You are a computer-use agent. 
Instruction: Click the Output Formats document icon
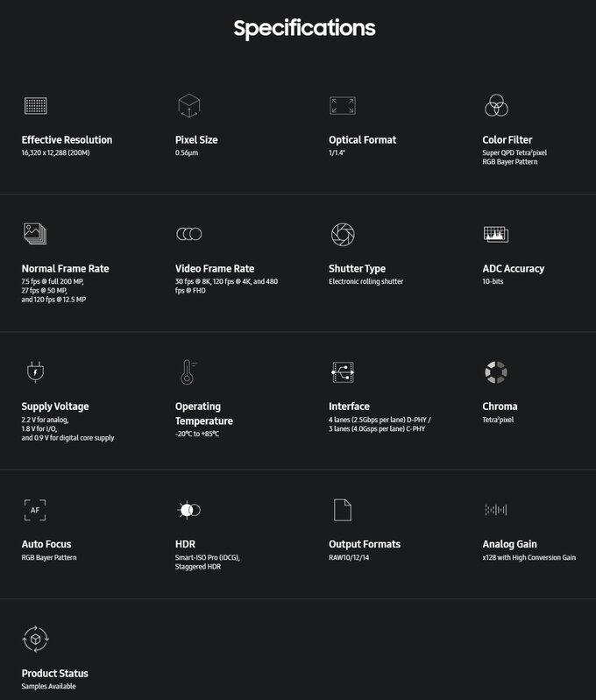[343, 510]
